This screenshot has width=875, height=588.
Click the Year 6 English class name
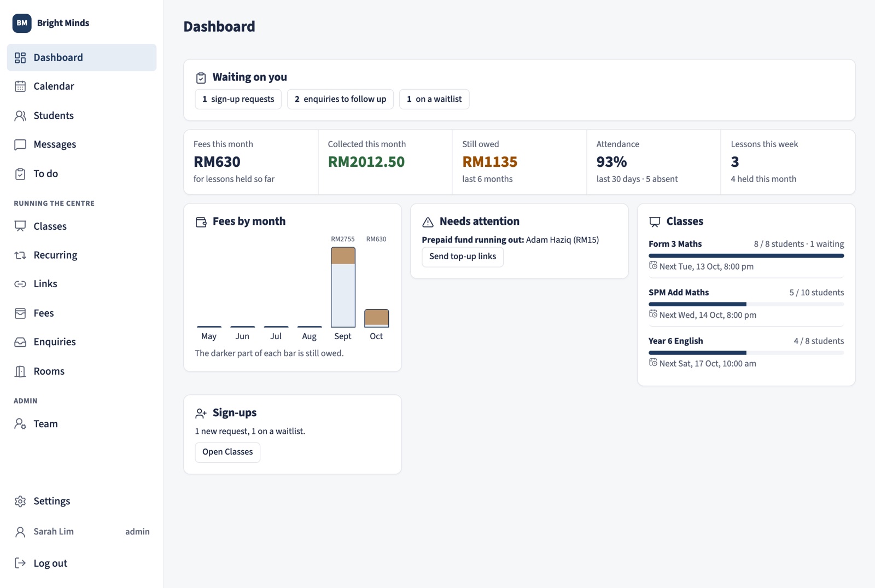tap(675, 341)
